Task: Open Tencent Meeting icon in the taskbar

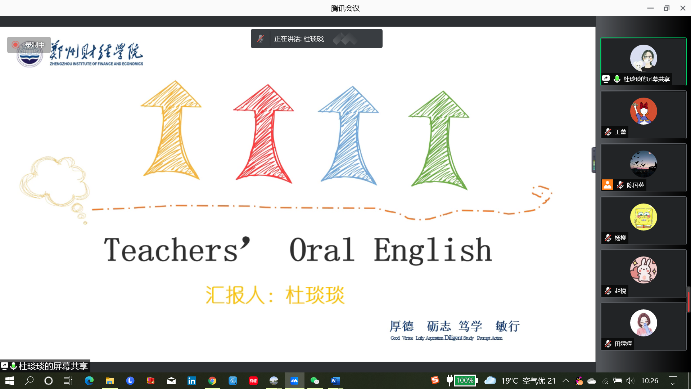Action: pyautogui.click(x=294, y=380)
